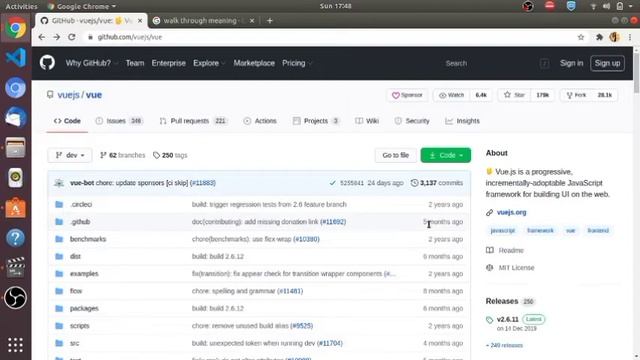
Task: Open the green Code download dropdown
Action: [x=446, y=155]
